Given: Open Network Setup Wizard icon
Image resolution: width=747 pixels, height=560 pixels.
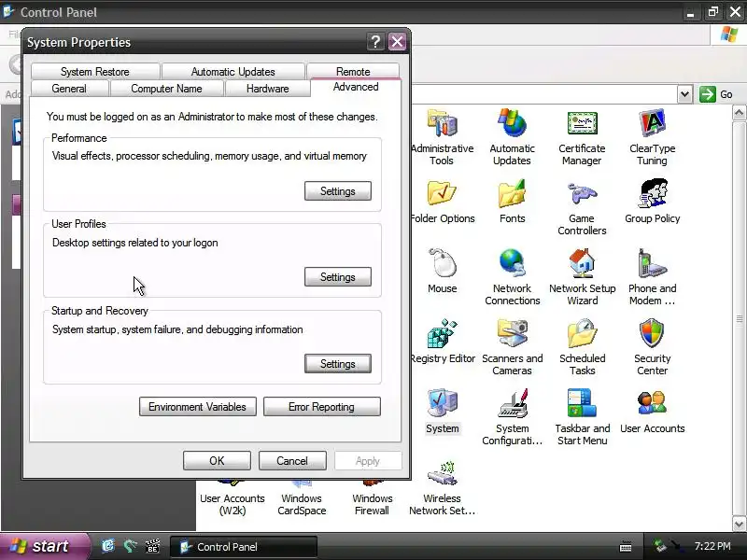Looking at the screenshot, I should (x=582, y=263).
